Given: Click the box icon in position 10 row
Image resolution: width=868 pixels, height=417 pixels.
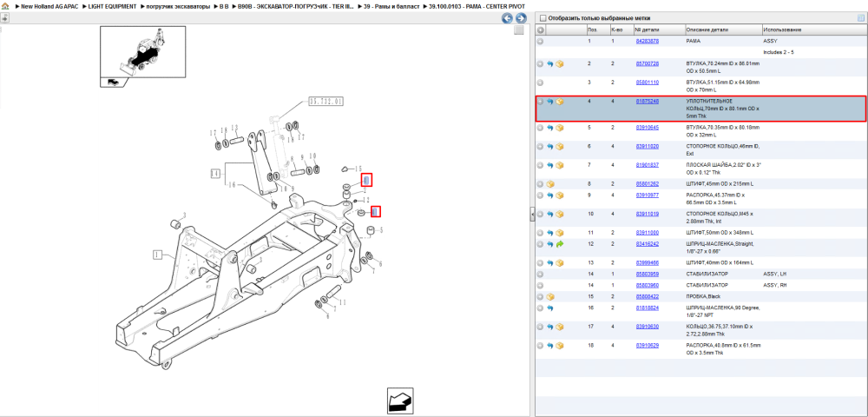Looking at the screenshot, I should click(560, 214).
